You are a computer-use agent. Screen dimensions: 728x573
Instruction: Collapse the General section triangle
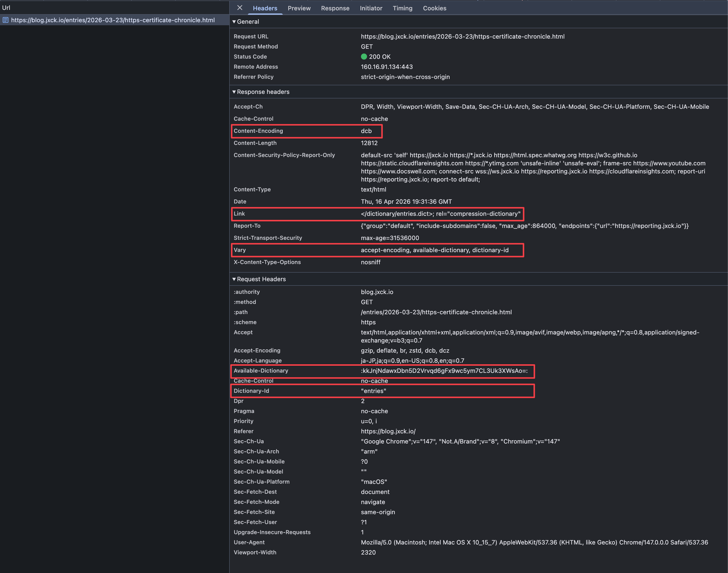[x=234, y=22]
